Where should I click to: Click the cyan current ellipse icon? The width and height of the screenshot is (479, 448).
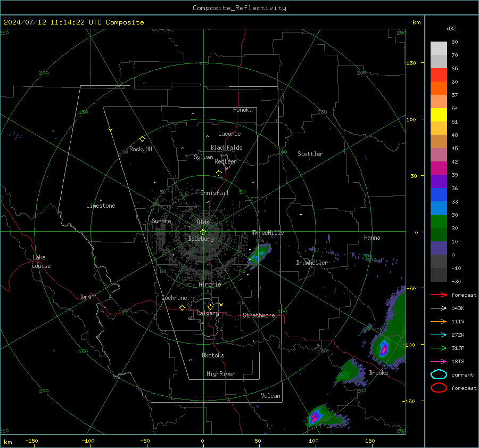click(439, 374)
